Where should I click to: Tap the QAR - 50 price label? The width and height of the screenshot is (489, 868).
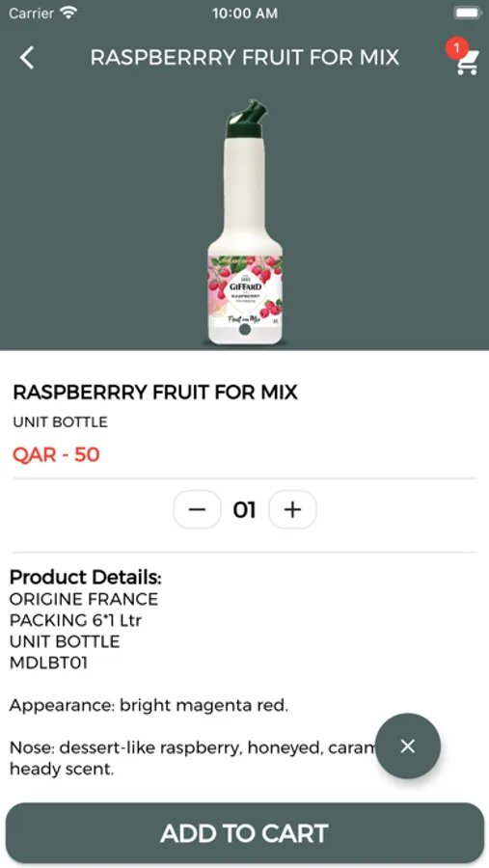[x=56, y=454]
